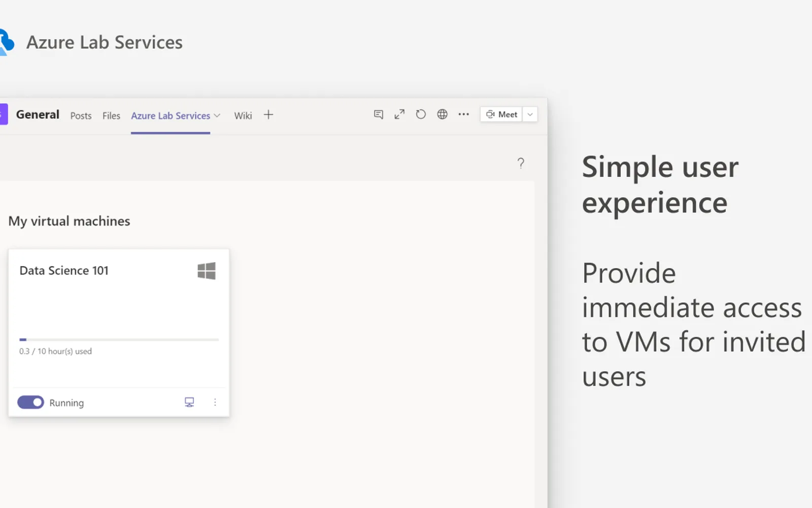Switch to the Files tab
Viewport: 812px width, 508px height.
pos(111,116)
